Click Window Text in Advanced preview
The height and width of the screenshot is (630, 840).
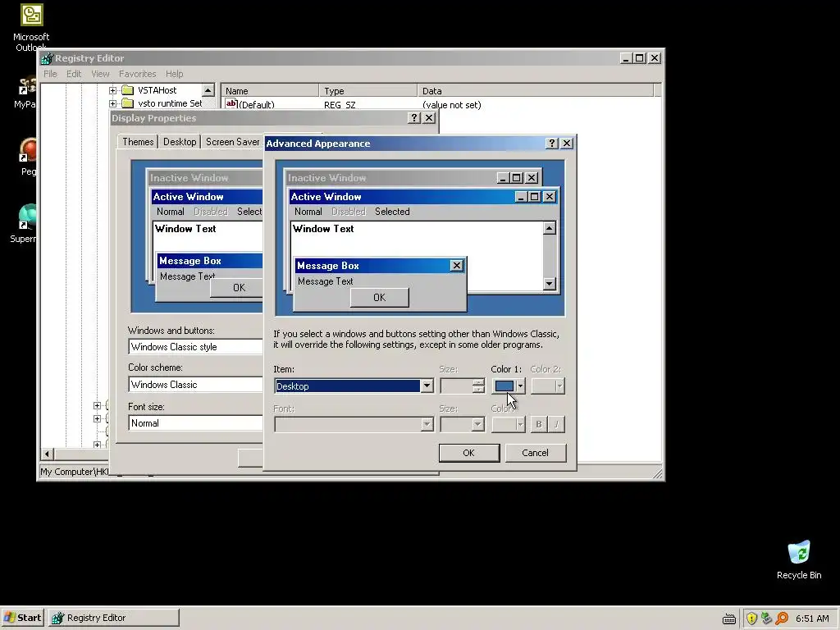(323, 229)
